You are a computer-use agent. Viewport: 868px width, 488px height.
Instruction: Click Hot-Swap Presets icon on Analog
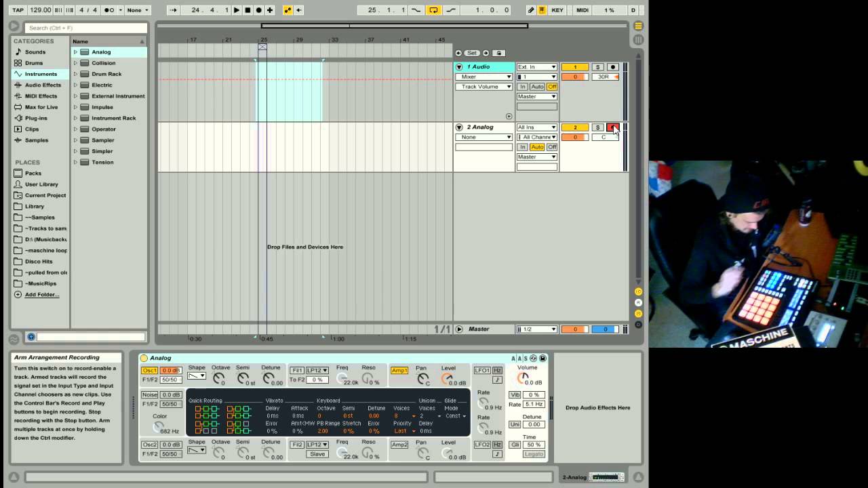(534, 358)
